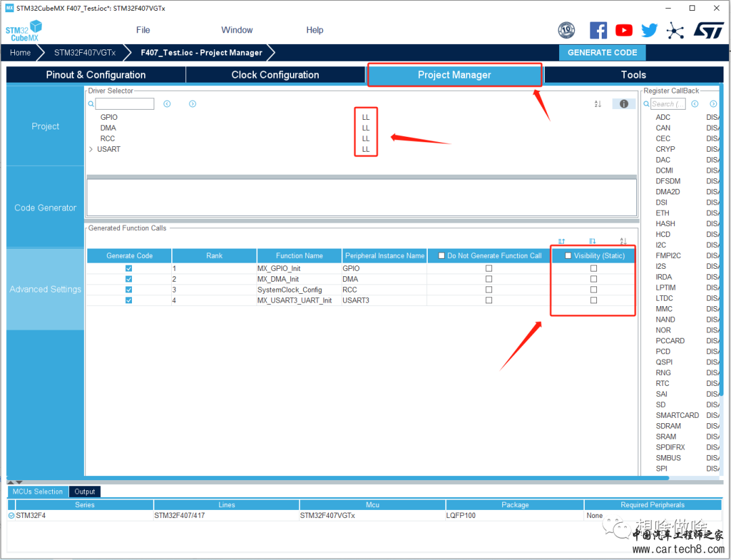The image size is (731, 560).
Task: Click Register CallBack search magnifier icon
Action: click(x=646, y=104)
